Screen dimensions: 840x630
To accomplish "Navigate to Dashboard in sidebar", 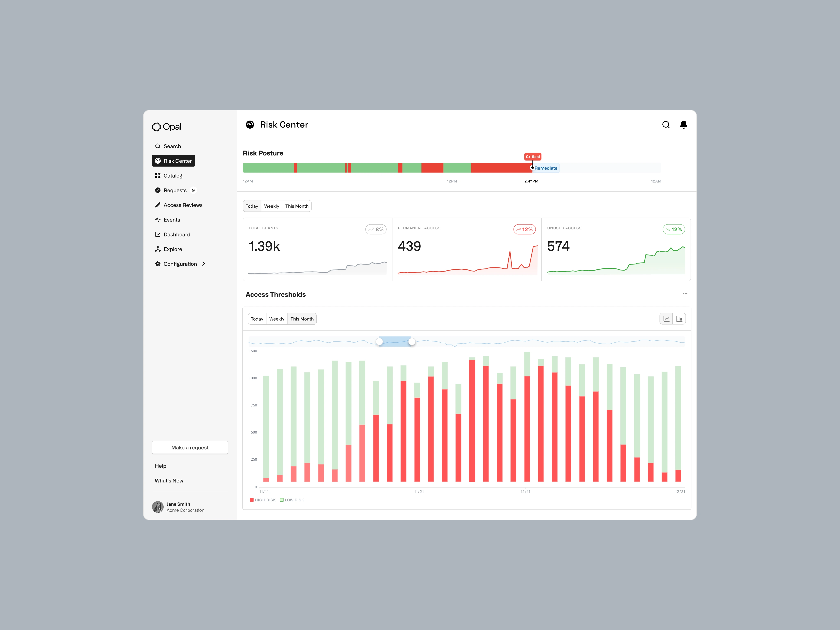I will (177, 234).
